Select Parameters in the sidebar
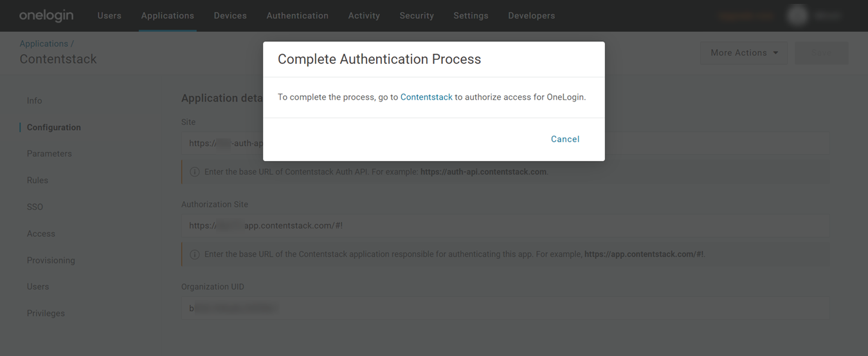The height and width of the screenshot is (356, 868). pyautogui.click(x=50, y=154)
